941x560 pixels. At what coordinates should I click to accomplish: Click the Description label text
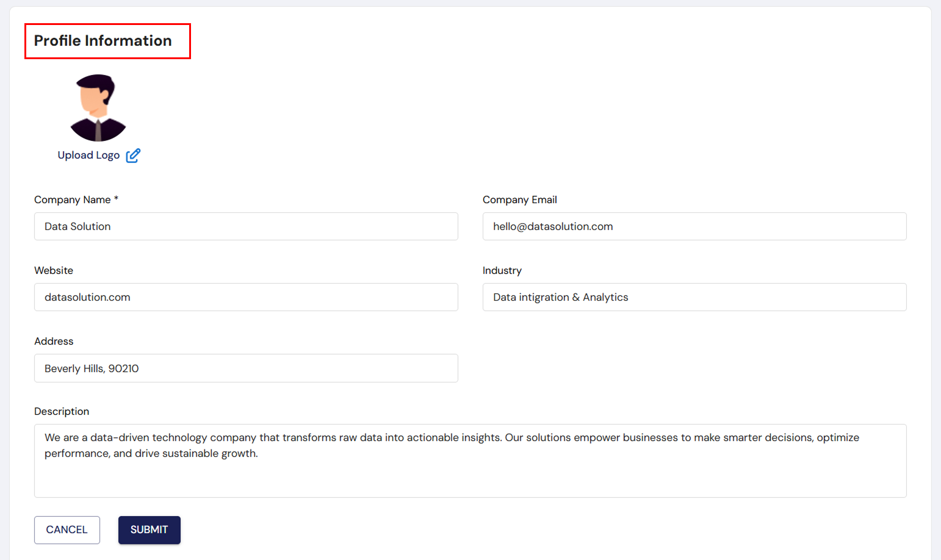(x=62, y=412)
